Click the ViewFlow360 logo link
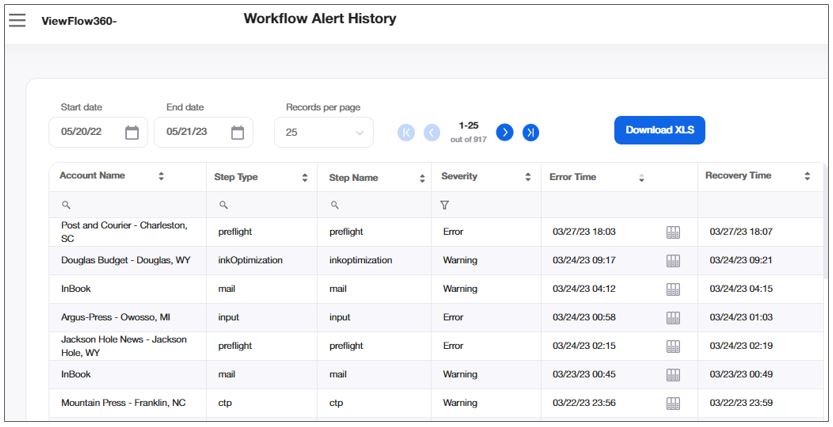 79,21
